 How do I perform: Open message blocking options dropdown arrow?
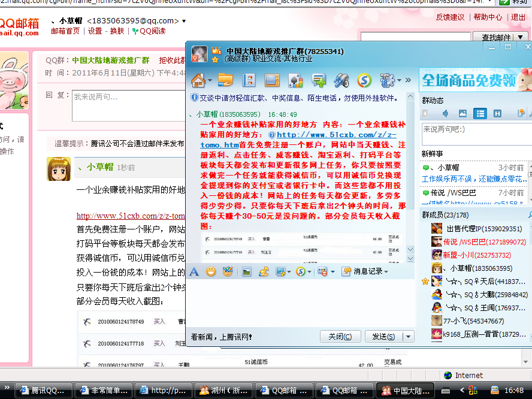tap(332, 272)
